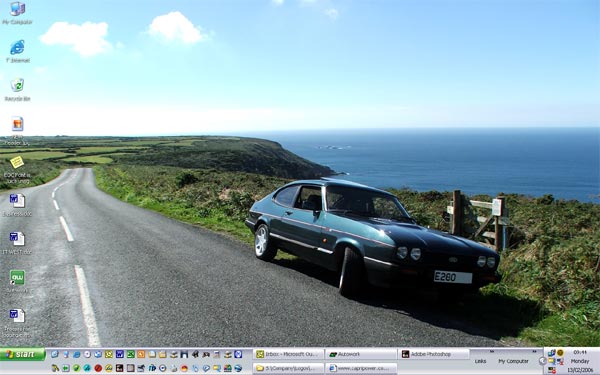Viewport: 600px width, 375px height.
Task: Select the green Autowork shortcut icon on desktop
Action: (x=17, y=277)
